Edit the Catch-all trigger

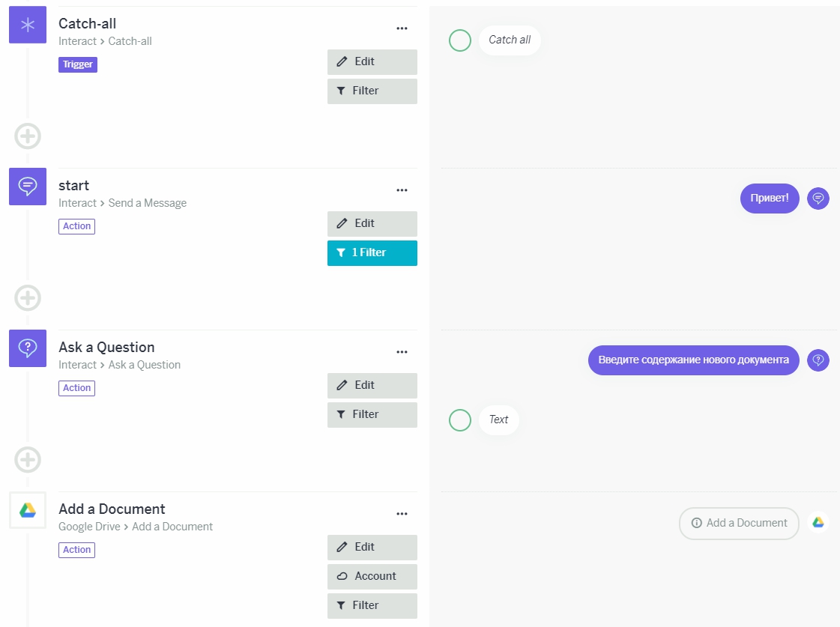click(x=372, y=61)
